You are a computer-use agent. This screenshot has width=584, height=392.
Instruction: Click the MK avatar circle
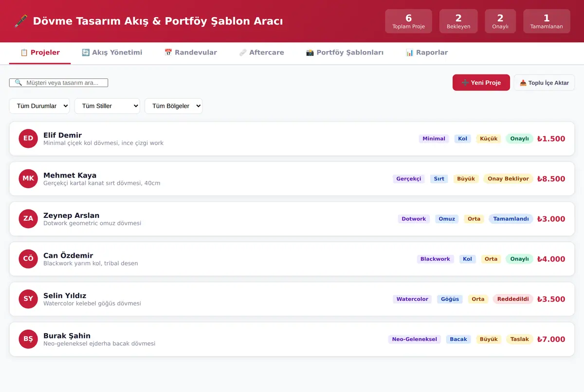pos(28,178)
